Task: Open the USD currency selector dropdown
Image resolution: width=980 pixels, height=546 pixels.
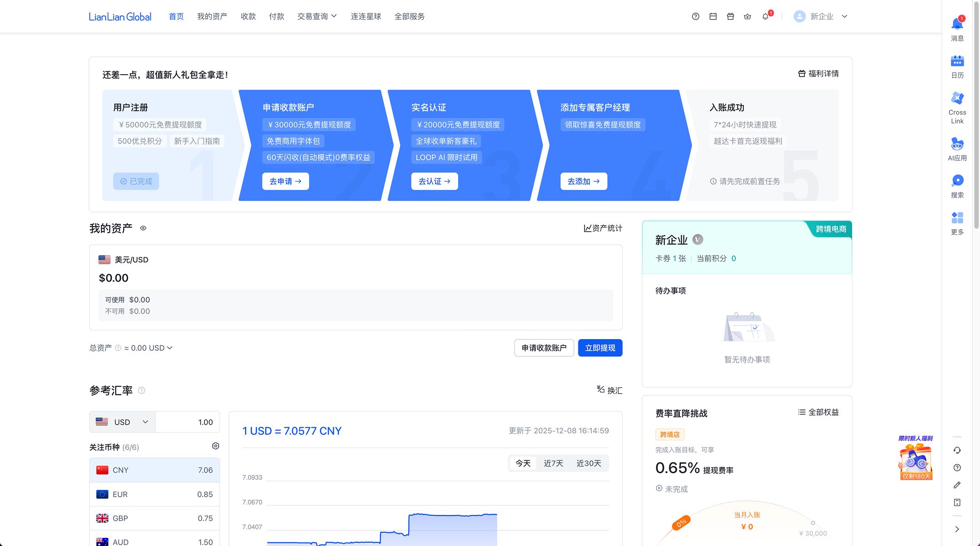Action: click(x=122, y=422)
